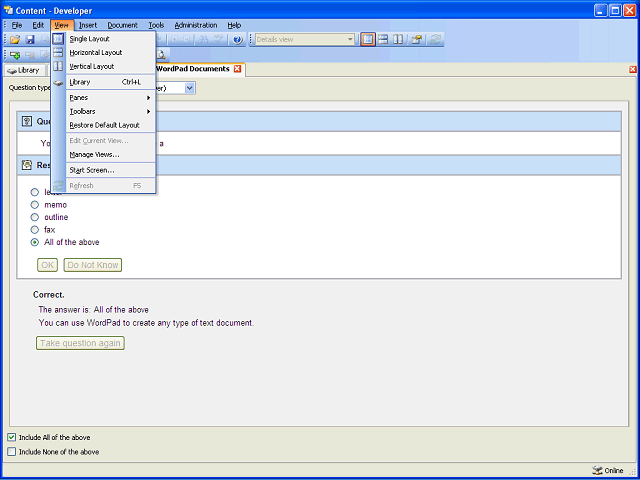Click the green Refresh toolbar icon
The height and width of the screenshot is (480, 640).
(436, 40)
